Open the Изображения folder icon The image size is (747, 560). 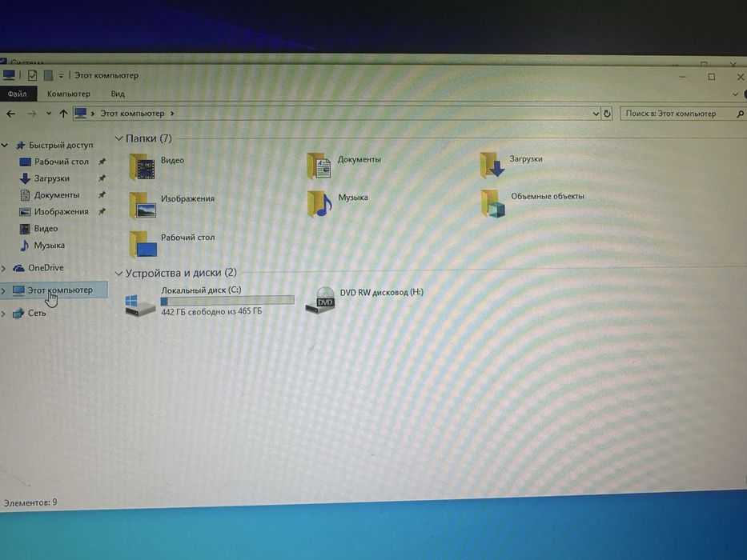click(143, 205)
